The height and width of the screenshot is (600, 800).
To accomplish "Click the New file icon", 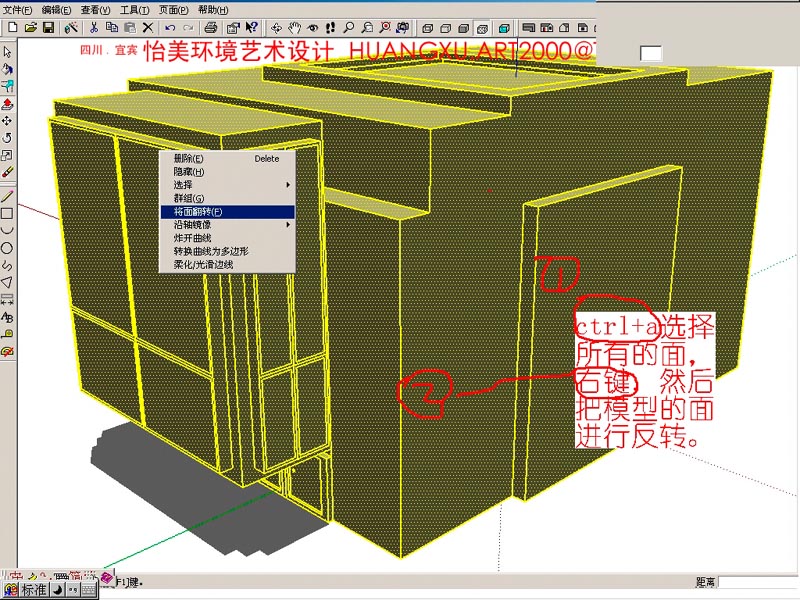I will click(12, 28).
